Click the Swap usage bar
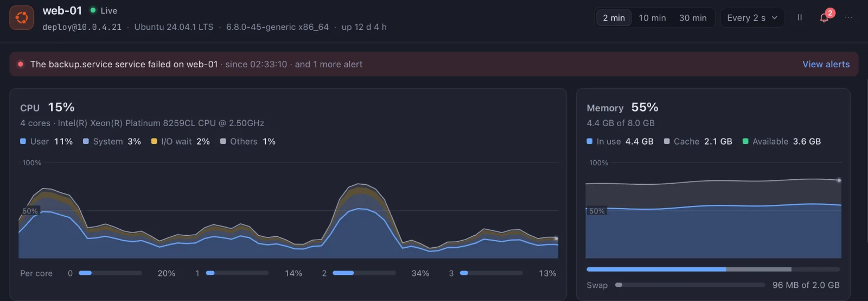Viewport: 868px width, 301px height. tap(690, 285)
